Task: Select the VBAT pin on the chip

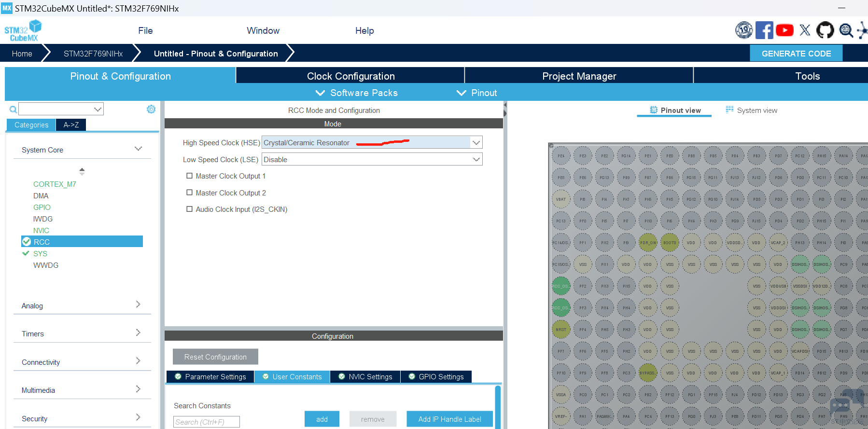Action: (x=561, y=199)
